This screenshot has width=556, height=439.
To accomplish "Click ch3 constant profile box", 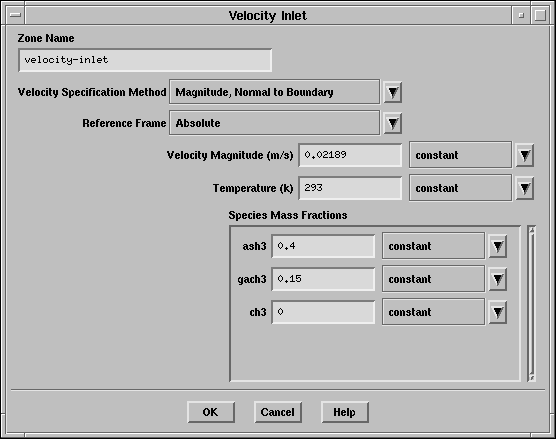I will [433, 312].
